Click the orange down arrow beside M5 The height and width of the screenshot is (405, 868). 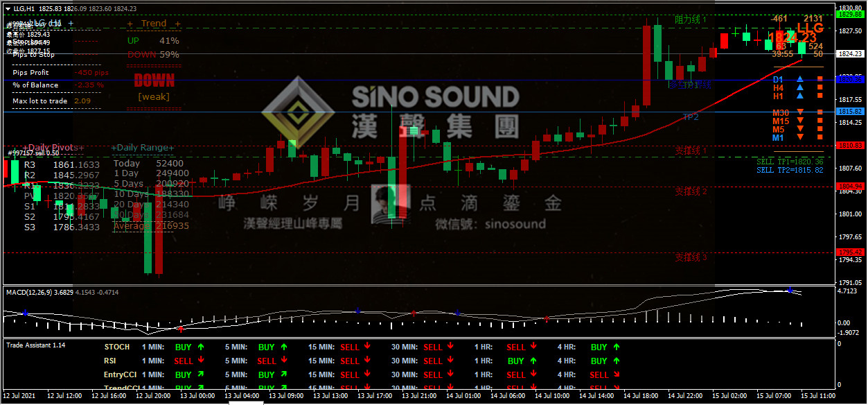tap(799, 130)
